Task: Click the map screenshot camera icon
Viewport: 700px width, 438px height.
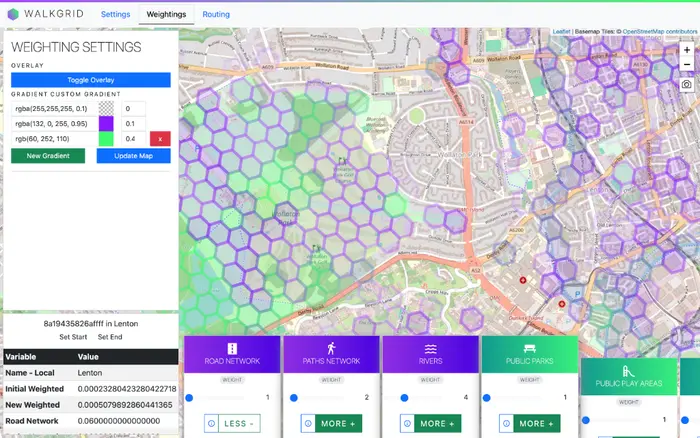Action: coord(687,85)
